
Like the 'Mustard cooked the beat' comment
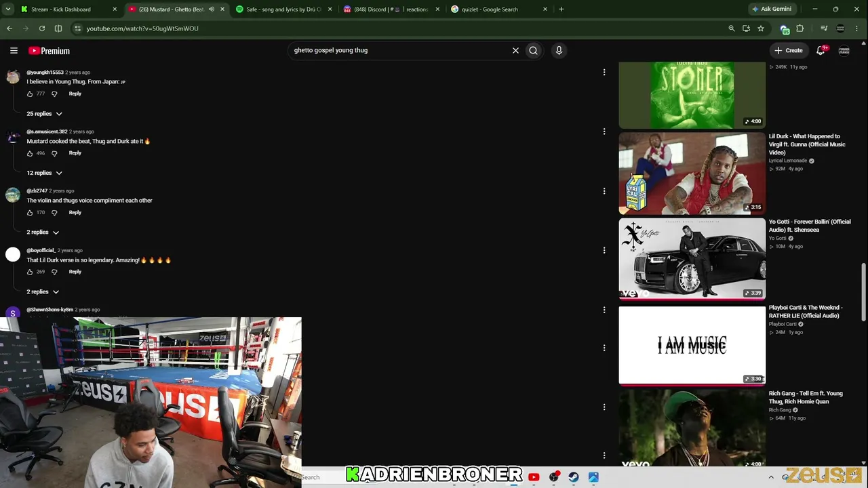coord(30,153)
